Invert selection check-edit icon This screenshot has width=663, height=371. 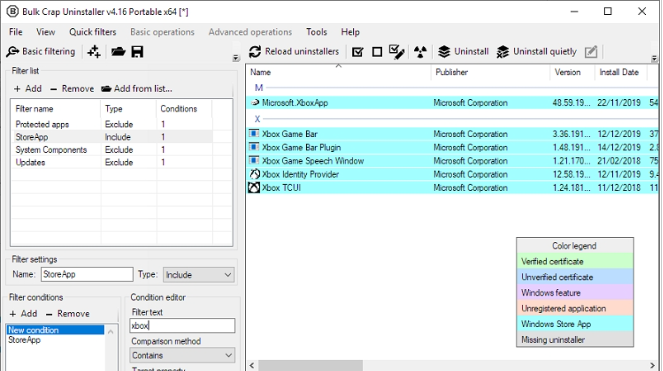click(x=397, y=52)
